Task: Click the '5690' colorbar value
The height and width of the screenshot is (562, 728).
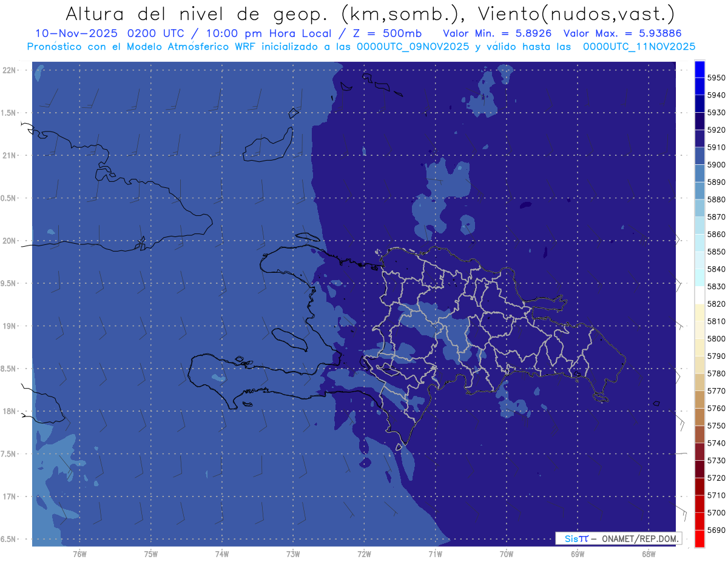Action: coord(716,530)
